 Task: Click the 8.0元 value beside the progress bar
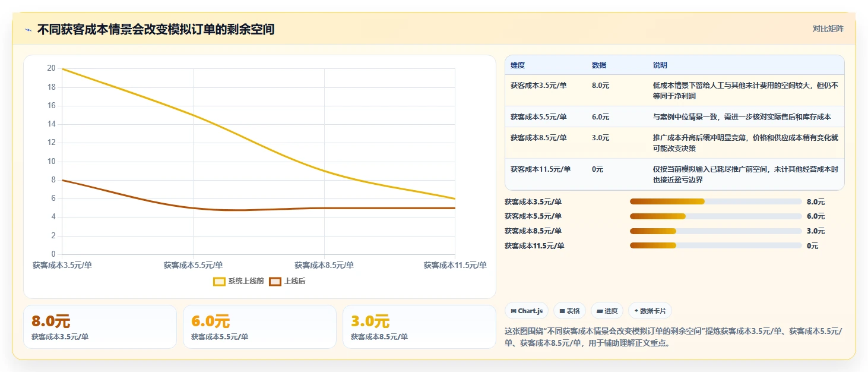tap(816, 202)
